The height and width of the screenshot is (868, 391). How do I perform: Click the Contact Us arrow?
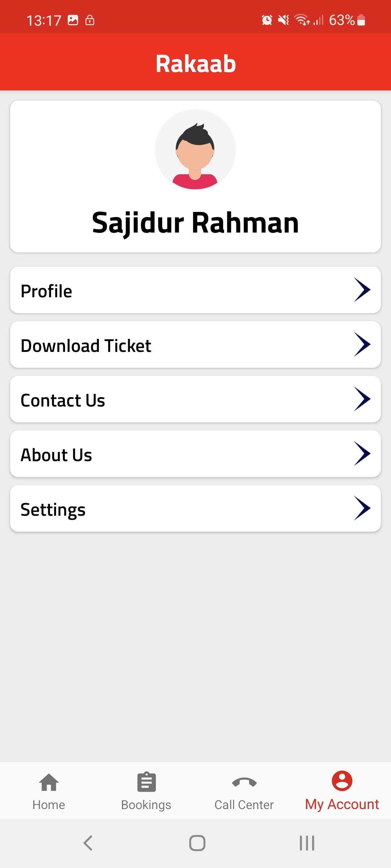coord(362,399)
